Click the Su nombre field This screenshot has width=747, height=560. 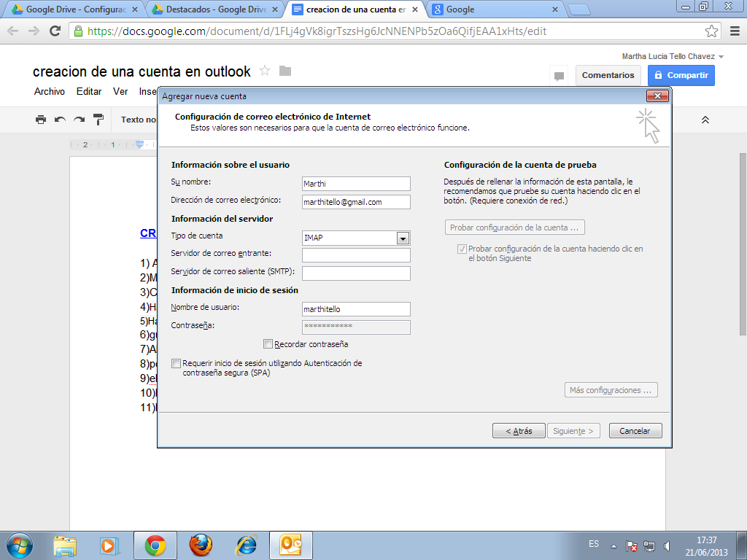pos(356,184)
